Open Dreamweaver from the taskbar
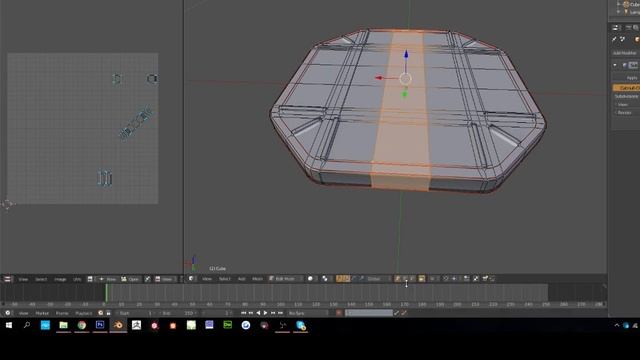The width and height of the screenshot is (640, 360). (x=228, y=325)
